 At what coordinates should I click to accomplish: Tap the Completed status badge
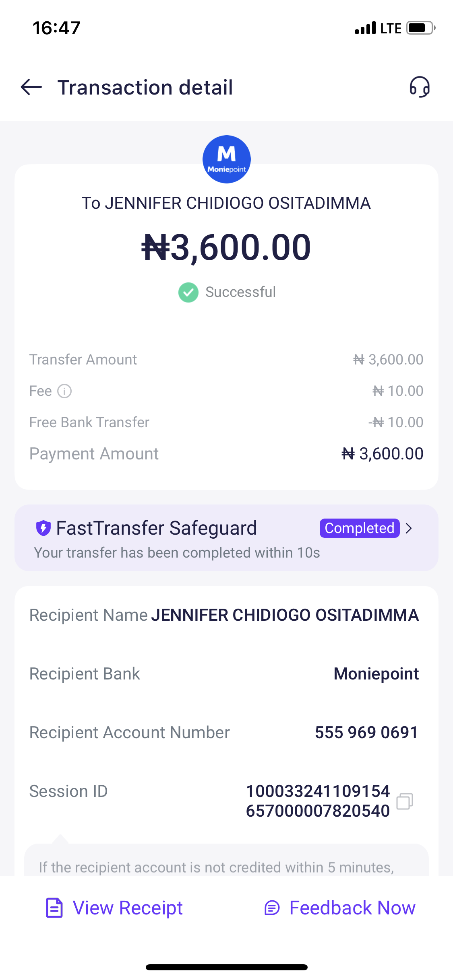click(360, 528)
